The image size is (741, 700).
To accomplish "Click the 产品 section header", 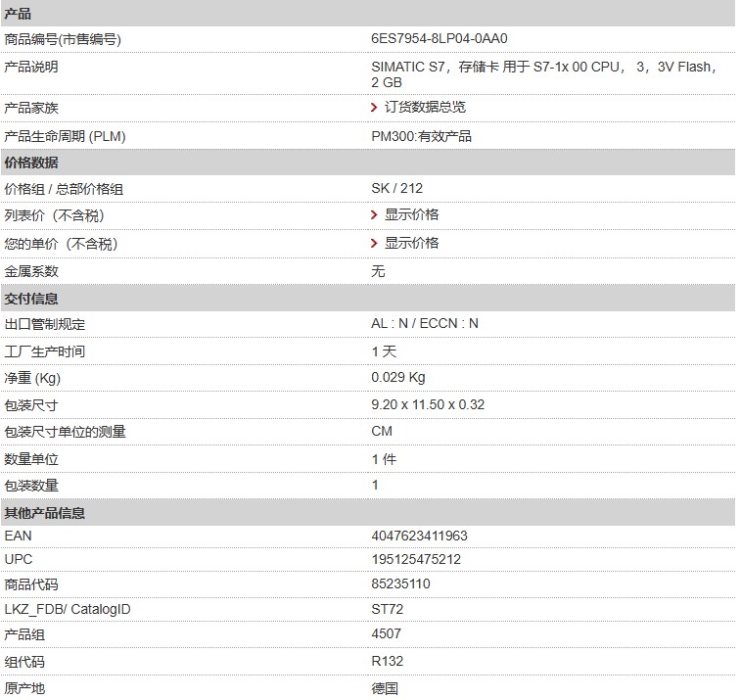I will 19,14.
